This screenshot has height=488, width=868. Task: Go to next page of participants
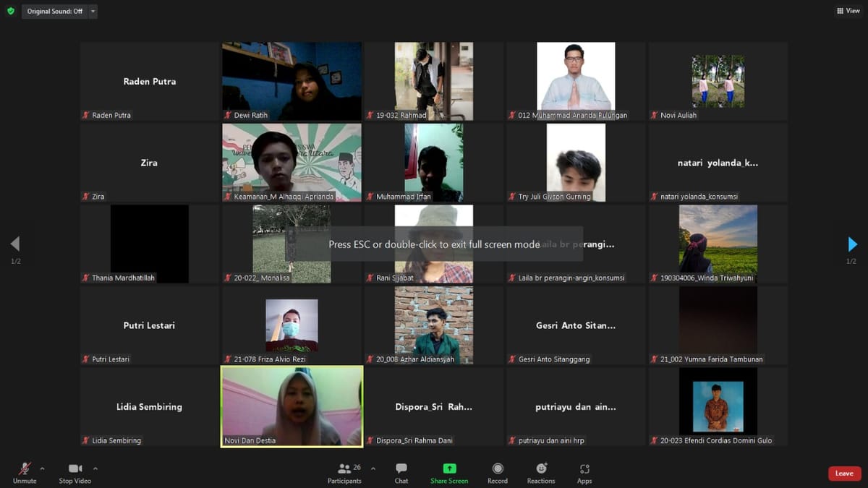click(852, 244)
